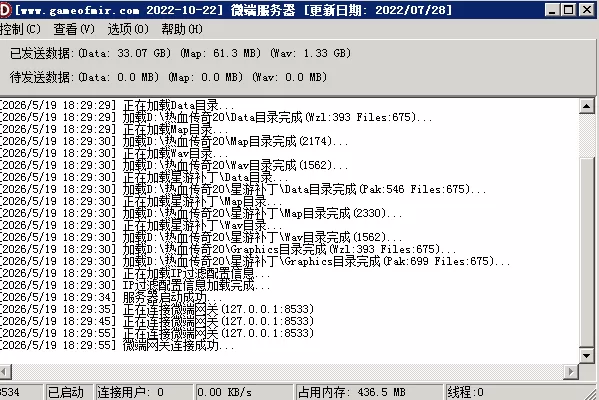
Task: Select 18:29:45 正在连接微端网关 log line
Action: (x=157, y=322)
